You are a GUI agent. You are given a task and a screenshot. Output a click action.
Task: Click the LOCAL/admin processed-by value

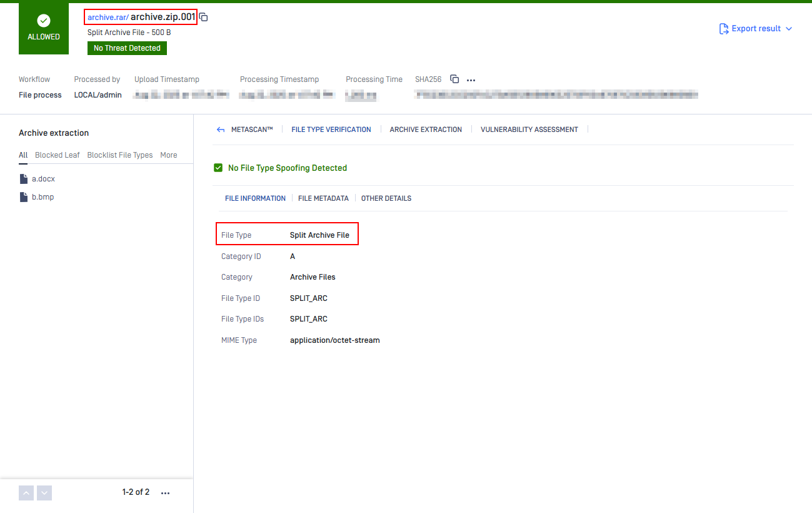coord(98,95)
